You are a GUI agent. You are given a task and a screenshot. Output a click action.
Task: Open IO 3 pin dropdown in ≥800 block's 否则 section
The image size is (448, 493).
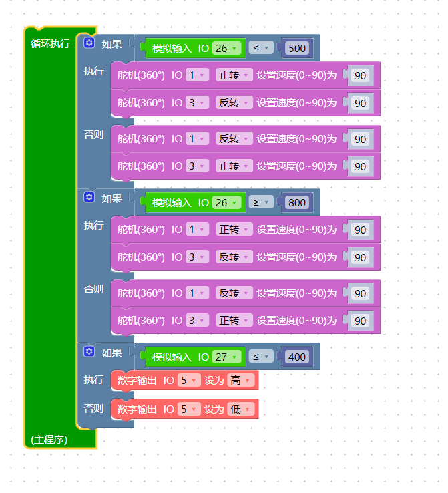(x=198, y=321)
